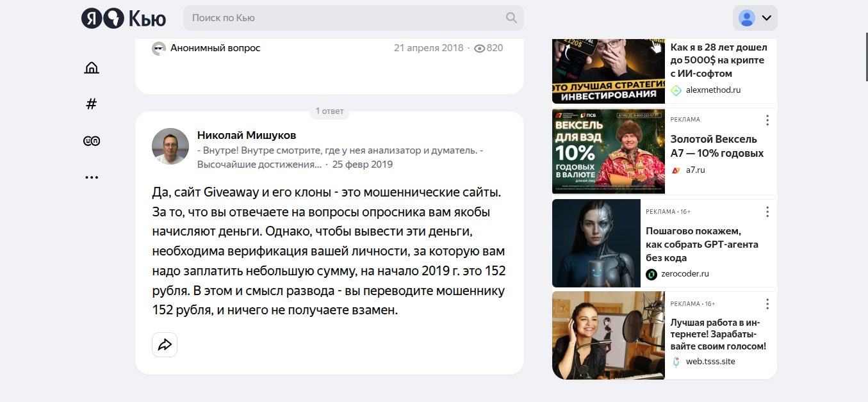Type in the Поиск по Кью field
The height and width of the screenshot is (402, 868).
(x=346, y=18)
